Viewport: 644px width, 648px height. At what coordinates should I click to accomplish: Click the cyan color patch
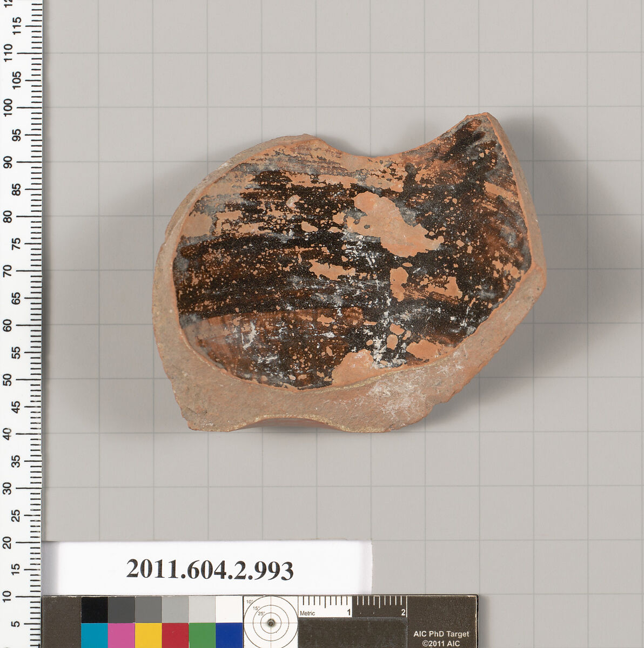pos(94,635)
